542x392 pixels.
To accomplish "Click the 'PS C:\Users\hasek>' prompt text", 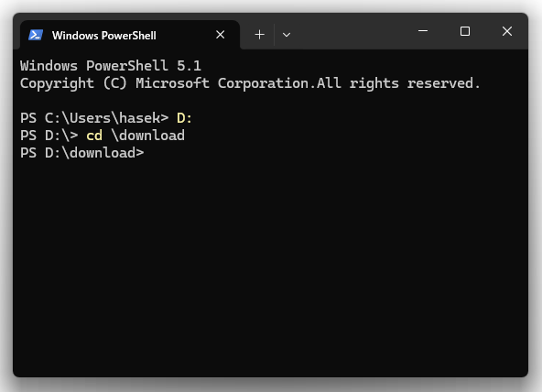I will pyautogui.click(x=94, y=118).
